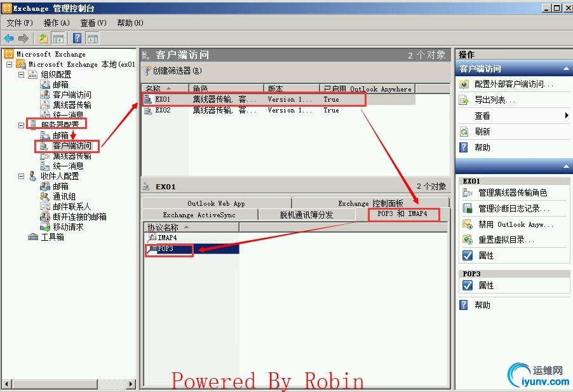
Task: Click the tree pane left scroll arrow
Action: (x=6, y=384)
